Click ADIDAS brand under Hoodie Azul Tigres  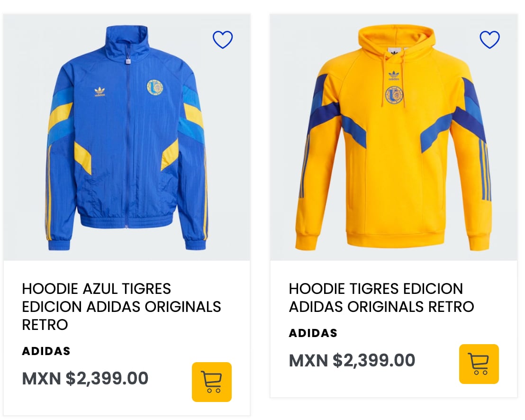click(x=46, y=351)
